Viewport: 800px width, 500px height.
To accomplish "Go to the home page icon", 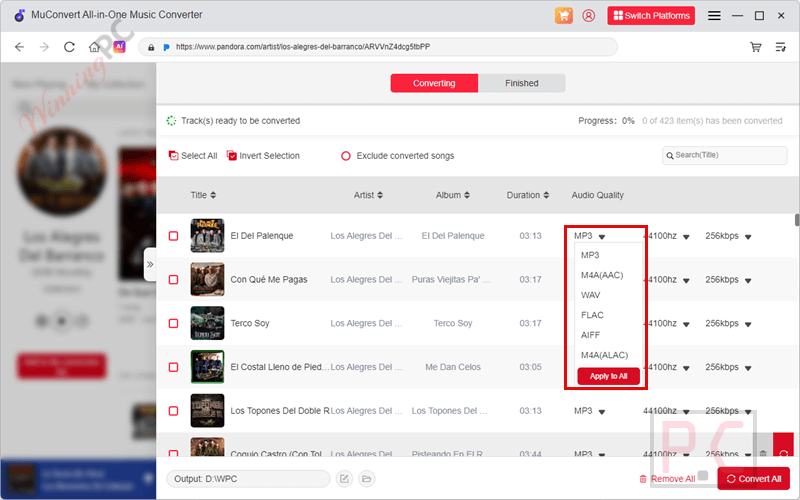I will pos(94,47).
